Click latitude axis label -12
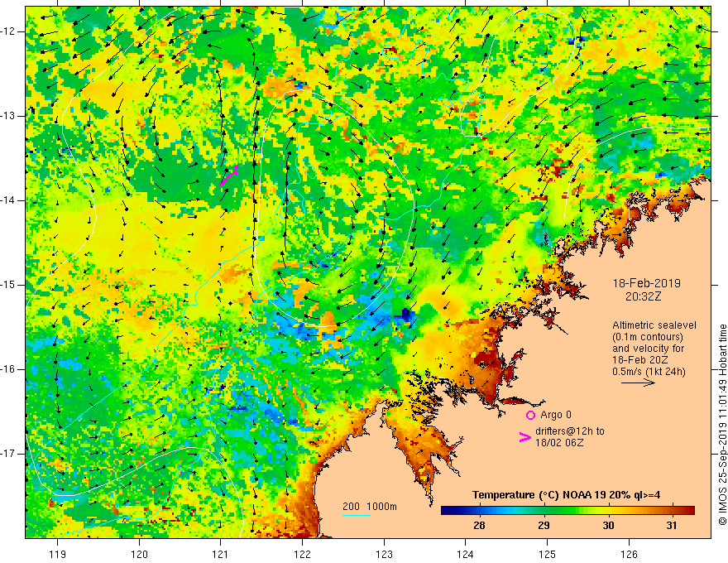This screenshot has height=563, width=728. pyautogui.click(x=8, y=31)
